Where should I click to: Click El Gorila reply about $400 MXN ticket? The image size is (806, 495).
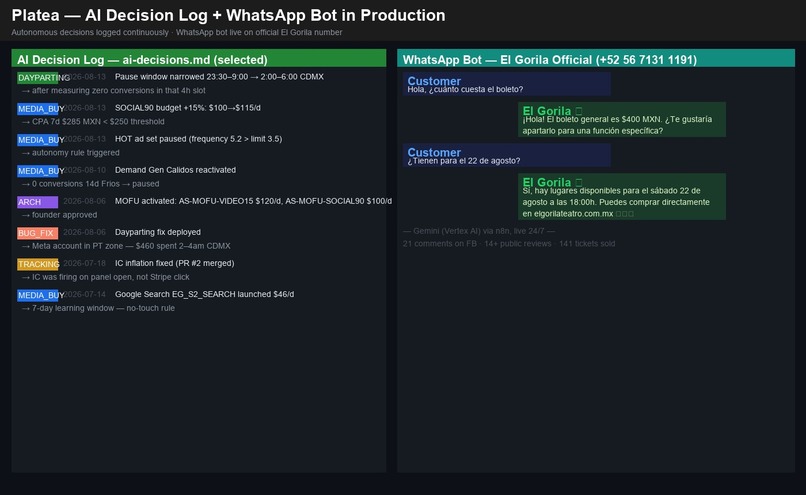click(622, 119)
